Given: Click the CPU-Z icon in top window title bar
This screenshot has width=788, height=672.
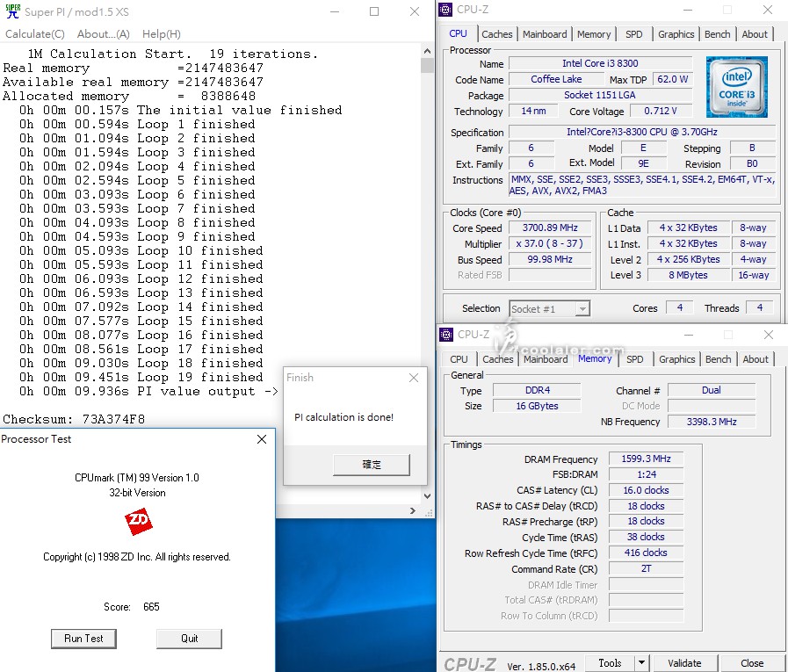Looking at the screenshot, I should [445, 10].
